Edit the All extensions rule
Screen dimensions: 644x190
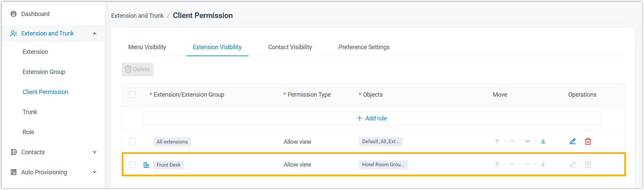point(572,141)
